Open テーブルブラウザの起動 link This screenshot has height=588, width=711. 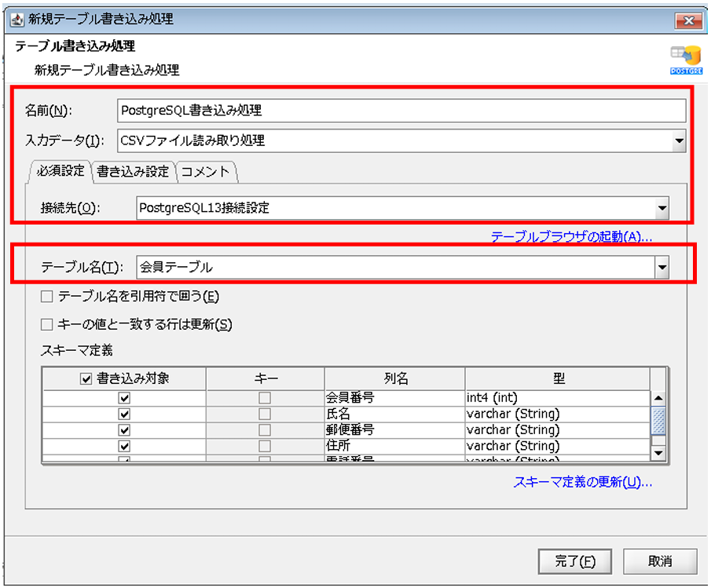pos(572,236)
